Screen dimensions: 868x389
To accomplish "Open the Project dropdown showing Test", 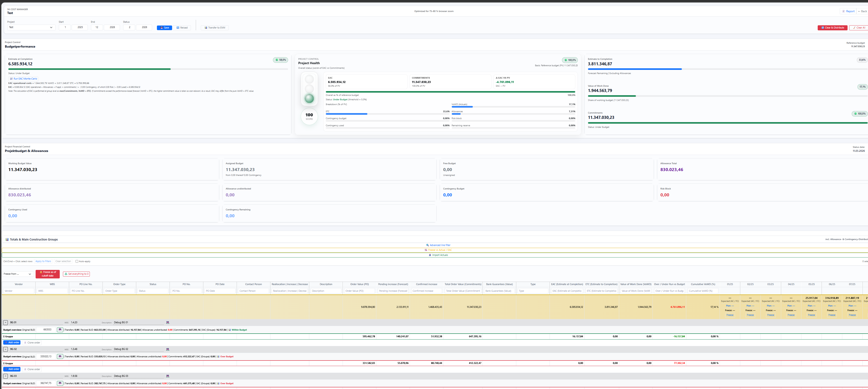I will click(31, 27).
